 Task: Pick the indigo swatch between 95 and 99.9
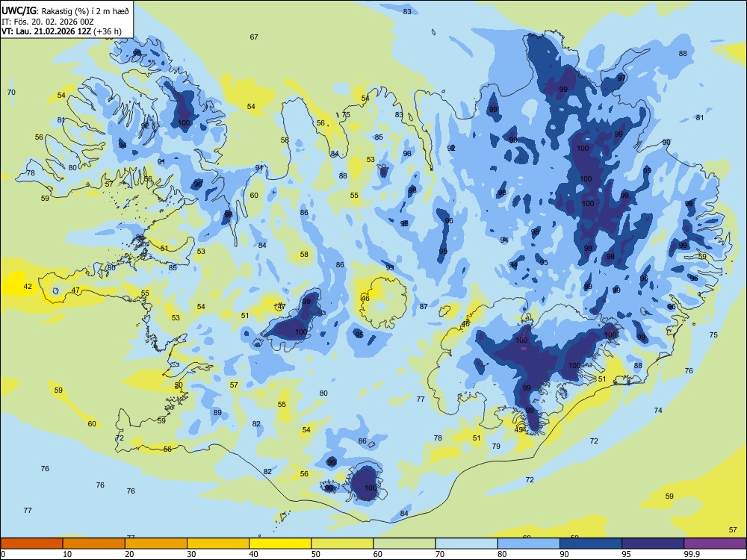point(653,544)
